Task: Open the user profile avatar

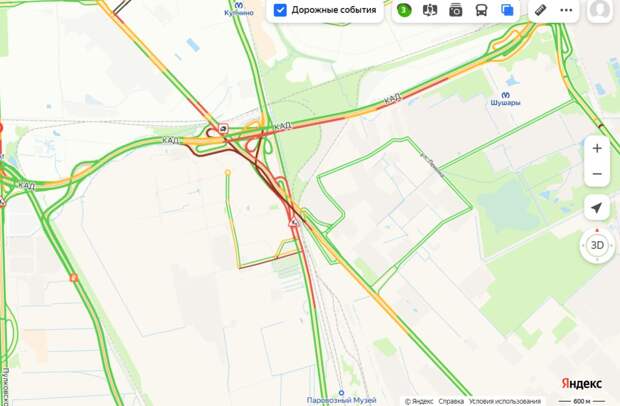Action: (600, 9)
